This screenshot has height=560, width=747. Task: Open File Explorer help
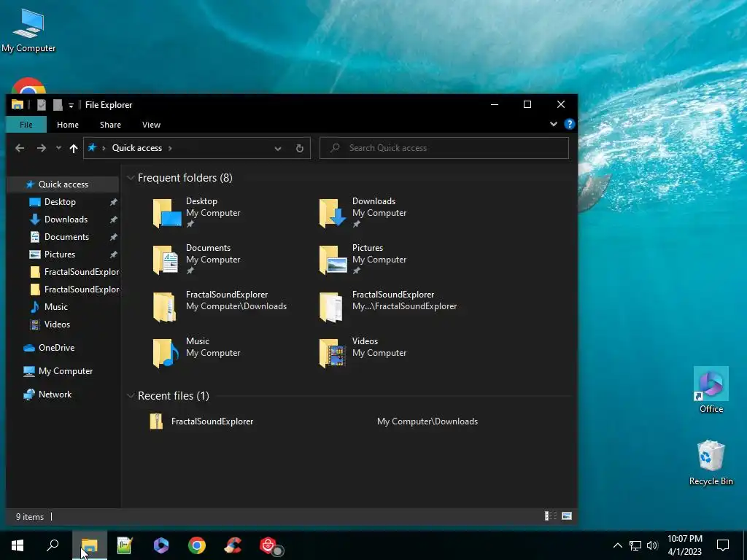click(569, 124)
